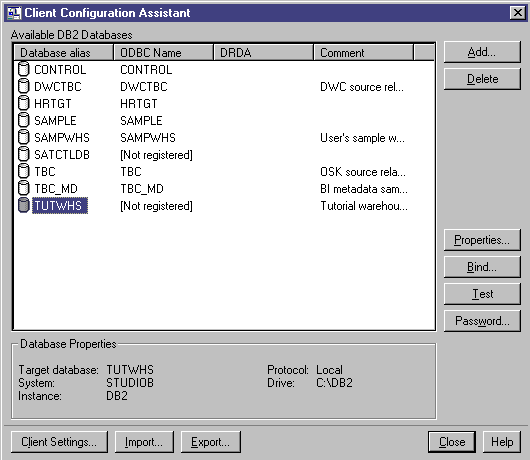The width and height of the screenshot is (530, 460).
Task: Test the selected database connection
Action: (x=482, y=294)
